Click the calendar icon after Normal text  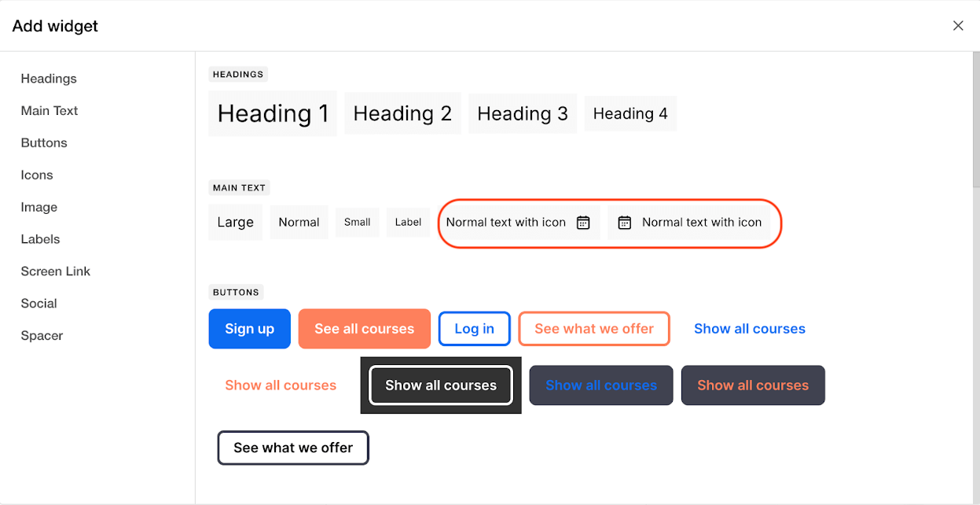click(583, 223)
